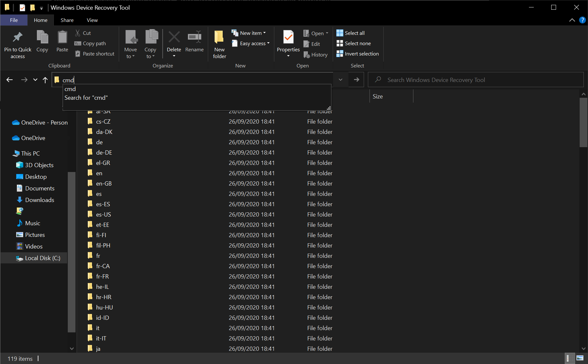Image resolution: width=588 pixels, height=364 pixels.
Task: Click Select all
Action: (351, 33)
